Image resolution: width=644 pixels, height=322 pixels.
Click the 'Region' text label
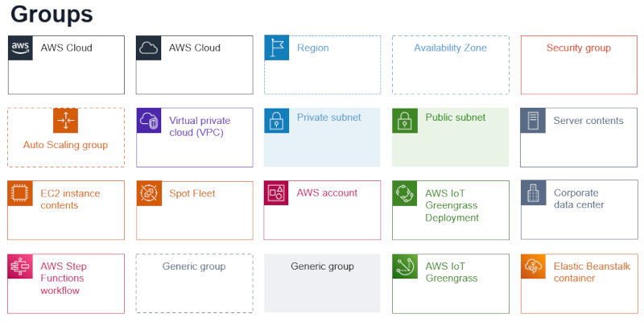coord(312,48)
